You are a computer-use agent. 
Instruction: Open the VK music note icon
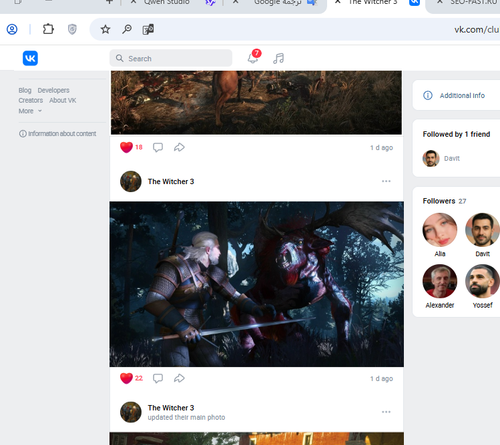[278, 58]
